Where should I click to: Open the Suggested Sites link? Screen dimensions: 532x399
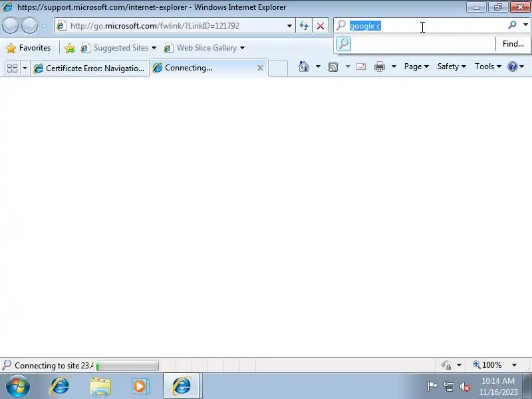pos(114,48)
